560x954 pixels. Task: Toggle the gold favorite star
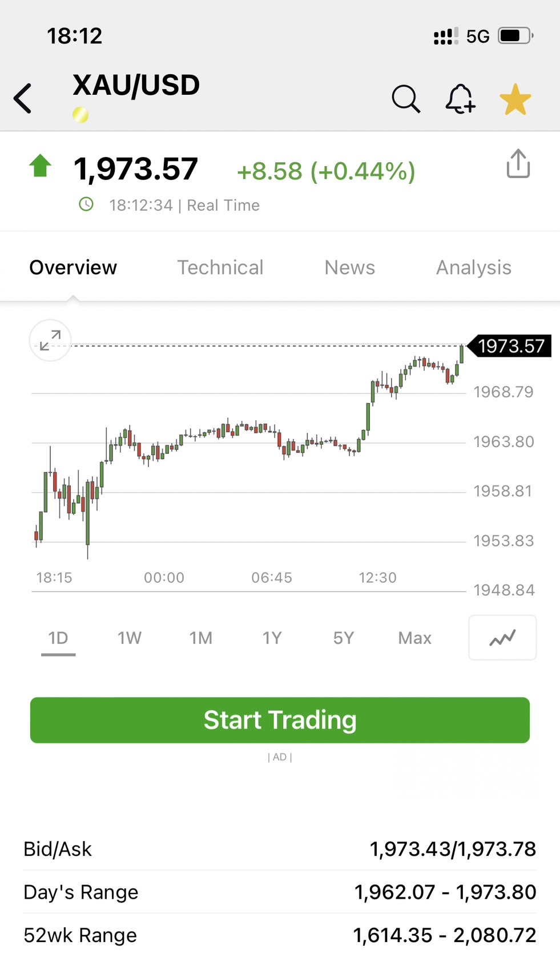point(515,99)
